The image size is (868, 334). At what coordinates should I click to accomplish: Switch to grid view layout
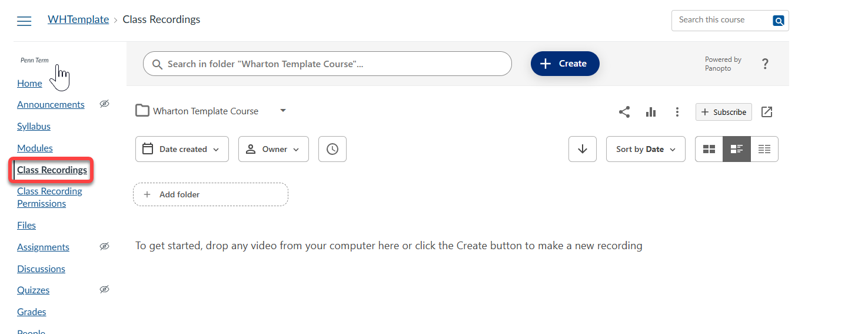tap(709, 149)
